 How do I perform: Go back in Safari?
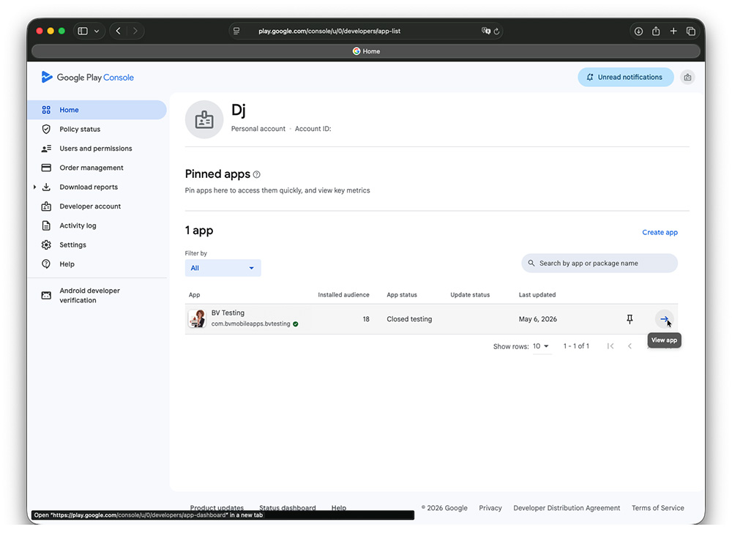pyautogui.click(x=118, y=31)
